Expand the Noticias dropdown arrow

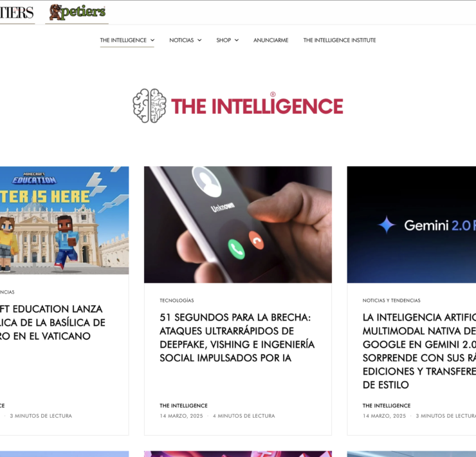199,40
